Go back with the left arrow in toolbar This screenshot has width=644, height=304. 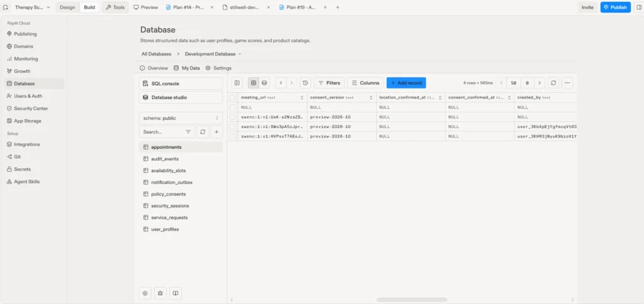pos(280,83)
